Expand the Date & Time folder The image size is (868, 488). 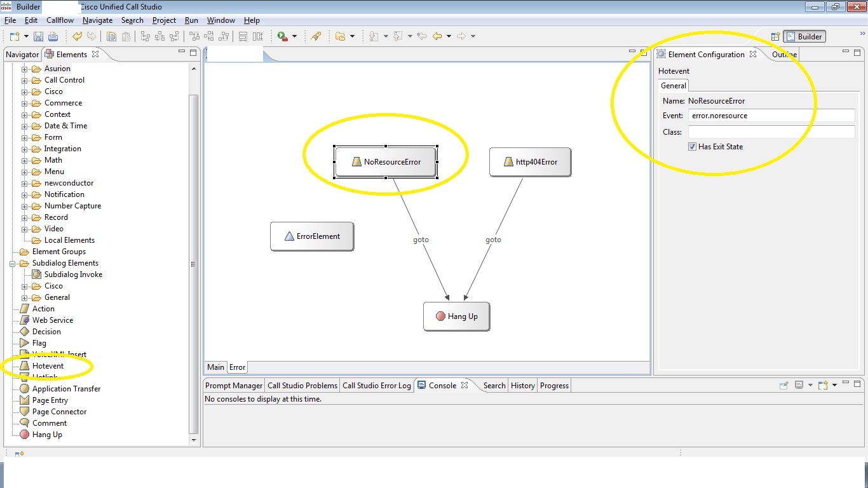coord(25,126)
